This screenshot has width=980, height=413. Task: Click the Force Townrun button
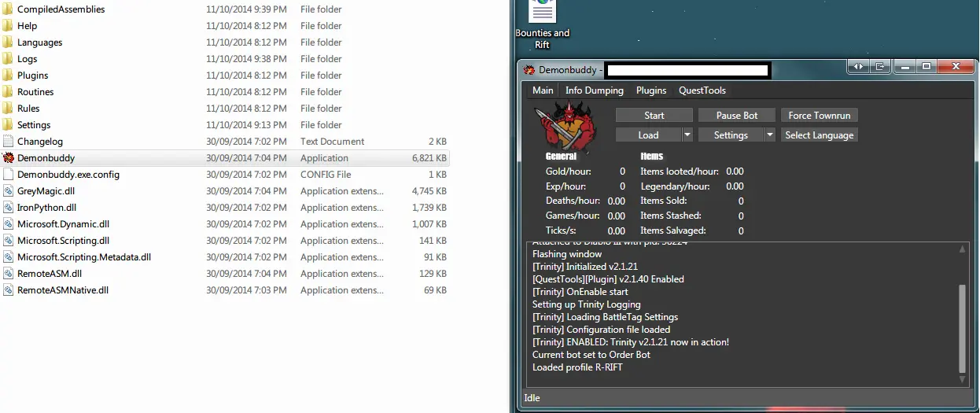coord(820,116)
